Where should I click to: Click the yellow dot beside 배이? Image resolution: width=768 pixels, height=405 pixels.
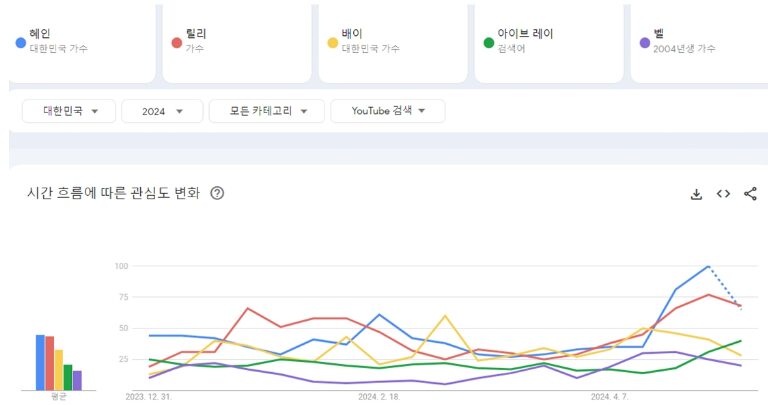click(332, 42)
